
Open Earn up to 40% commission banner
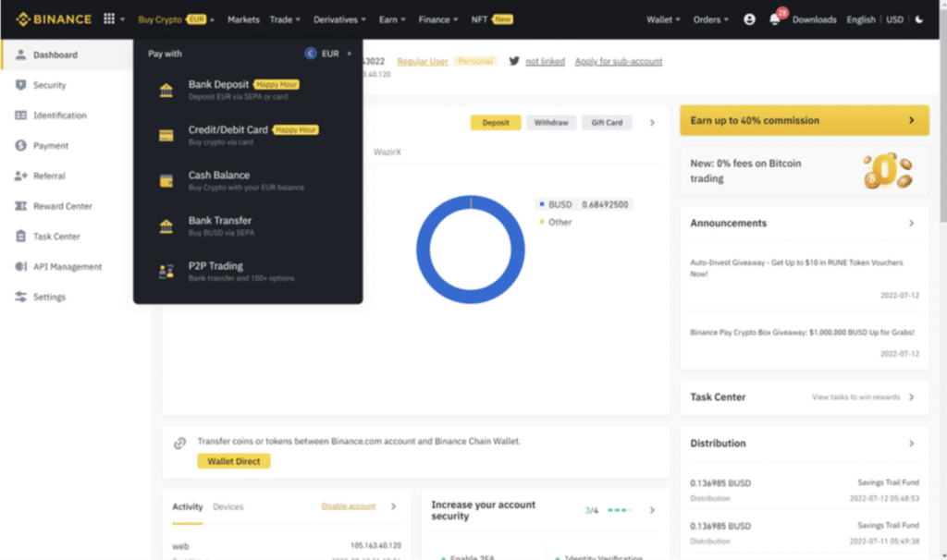(804, 120)
